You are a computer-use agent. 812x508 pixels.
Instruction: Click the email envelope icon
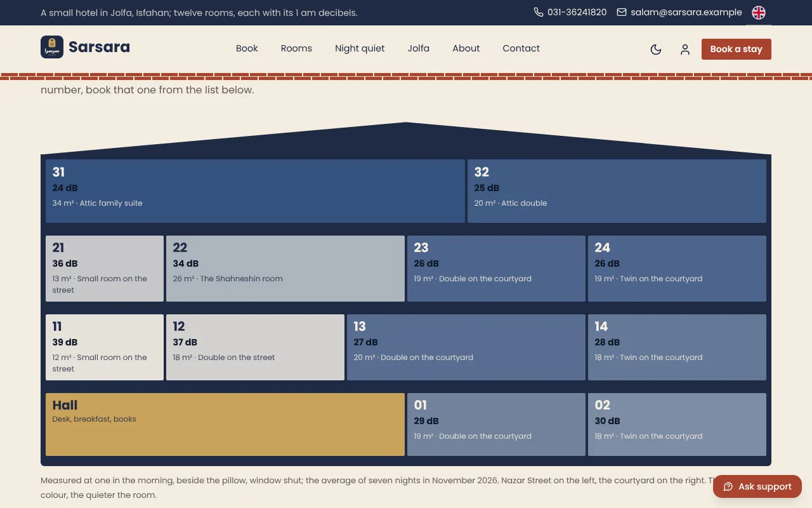[622, 12]
